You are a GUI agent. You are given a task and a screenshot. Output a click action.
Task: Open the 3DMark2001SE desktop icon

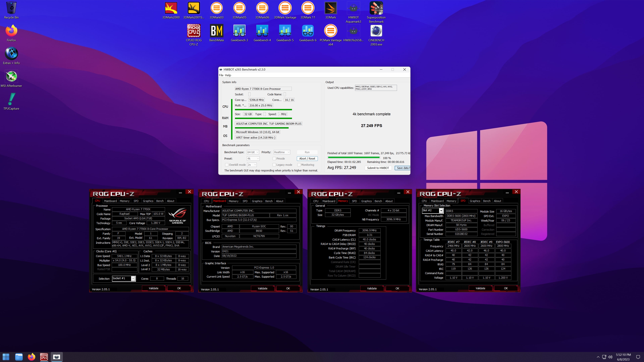[194, 11]
